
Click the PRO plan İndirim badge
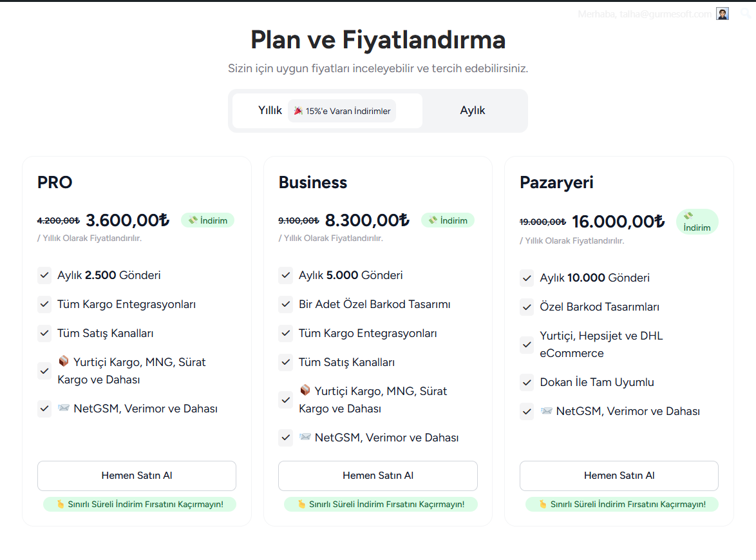207,220
